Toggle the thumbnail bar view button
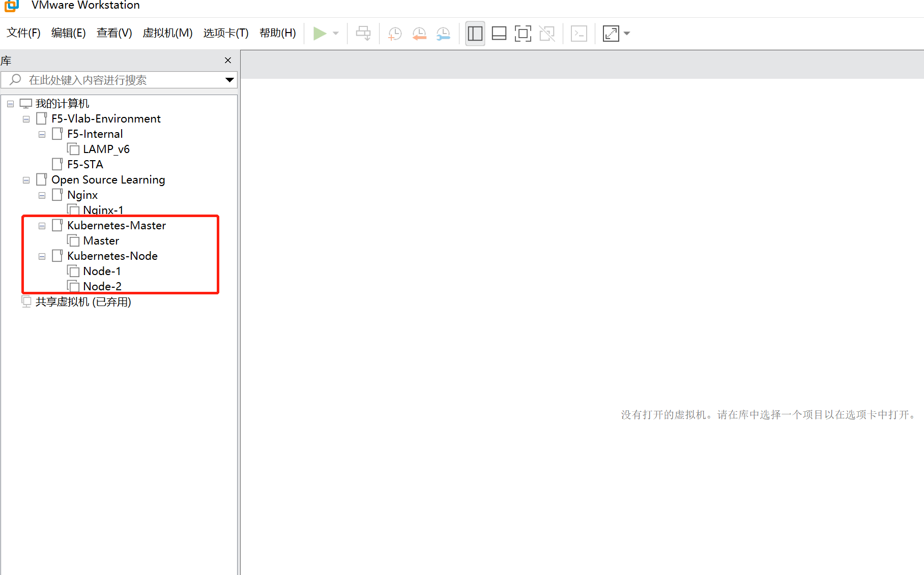This screenshot has width=924, height=575. [499, 34]
